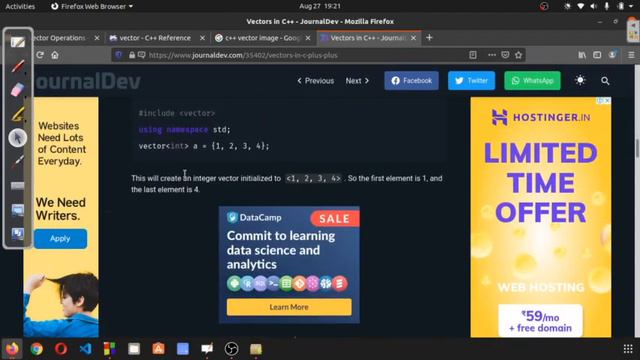Click the Apply button in writers ad
The height and width of the screenshot is (360, 640).
[x=60, y=238]
